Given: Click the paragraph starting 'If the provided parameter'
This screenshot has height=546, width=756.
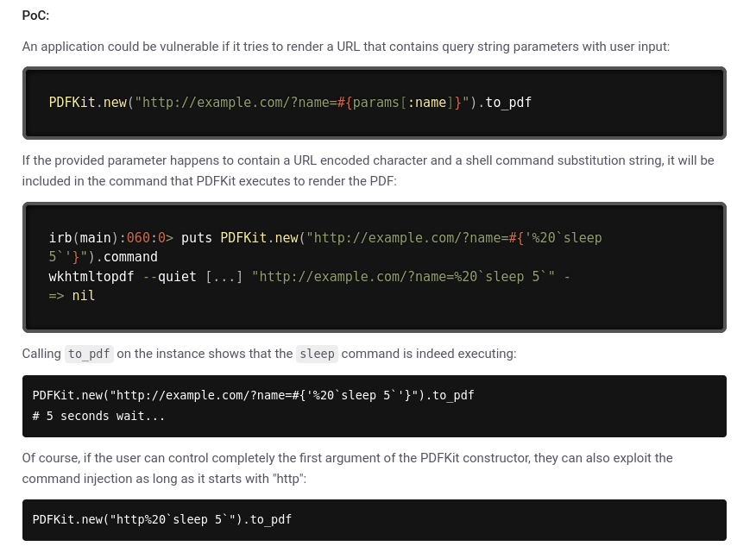Looking at the screenshot, I should [x=368, y=171].
